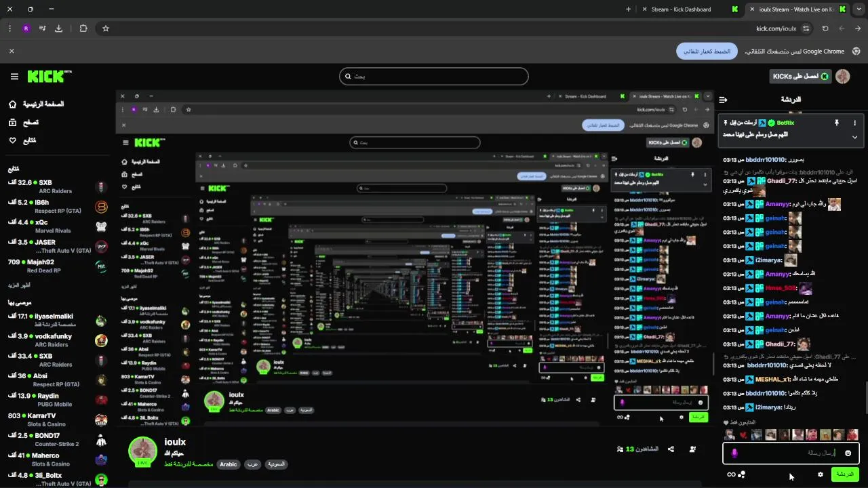868x488 pixels.
Task: Click the Get KICKs button
Action: click(801, 77)
